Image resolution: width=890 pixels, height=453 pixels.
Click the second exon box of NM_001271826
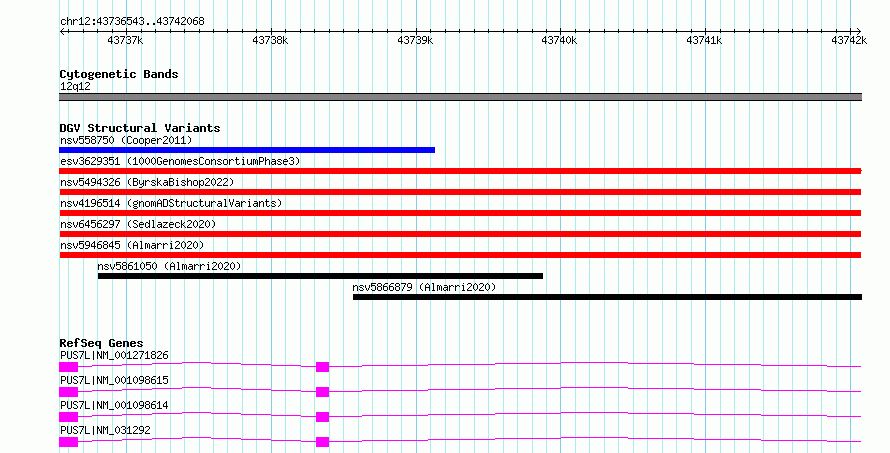(322, 367)
